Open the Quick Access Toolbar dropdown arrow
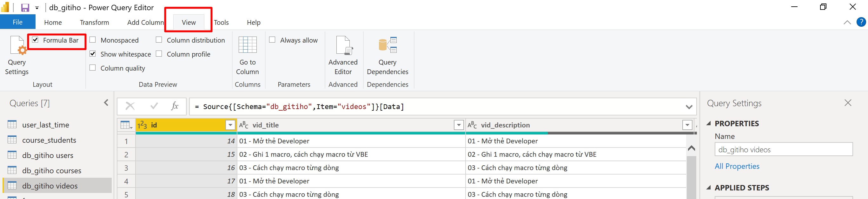The width and height of the screenshot is (868, 199). (37, 8)
